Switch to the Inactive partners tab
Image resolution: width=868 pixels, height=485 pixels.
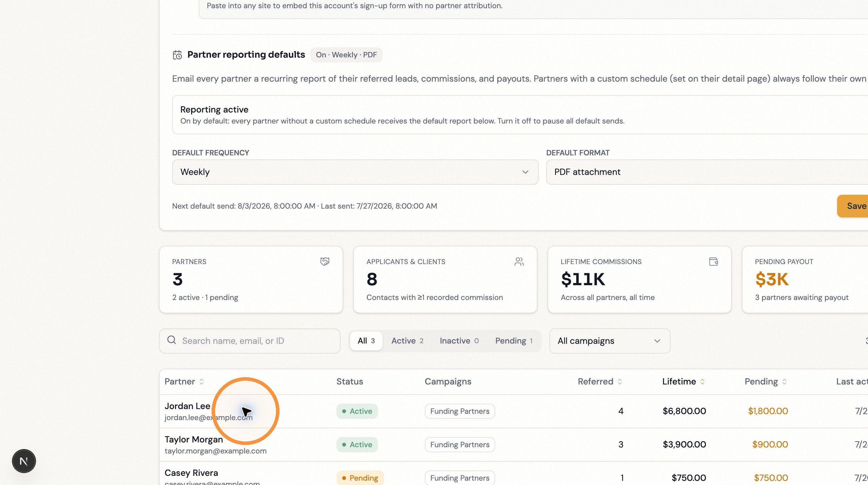tap(459, 341)
